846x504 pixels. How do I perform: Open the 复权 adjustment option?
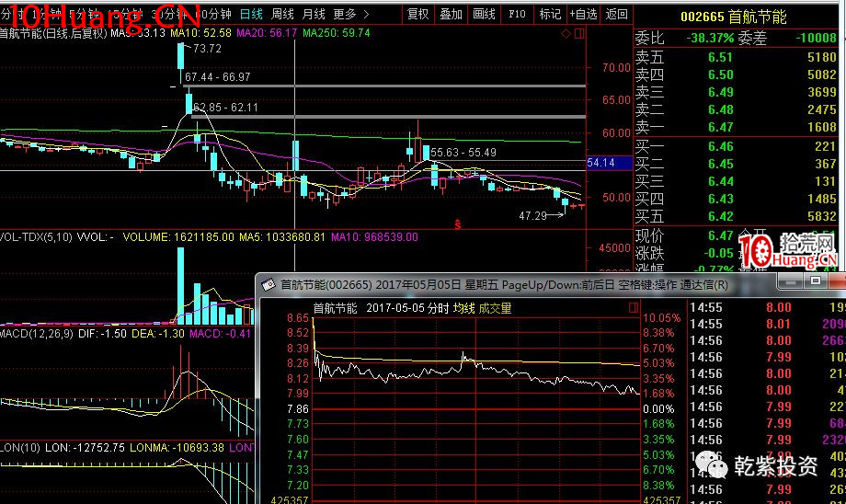point(418,15)
